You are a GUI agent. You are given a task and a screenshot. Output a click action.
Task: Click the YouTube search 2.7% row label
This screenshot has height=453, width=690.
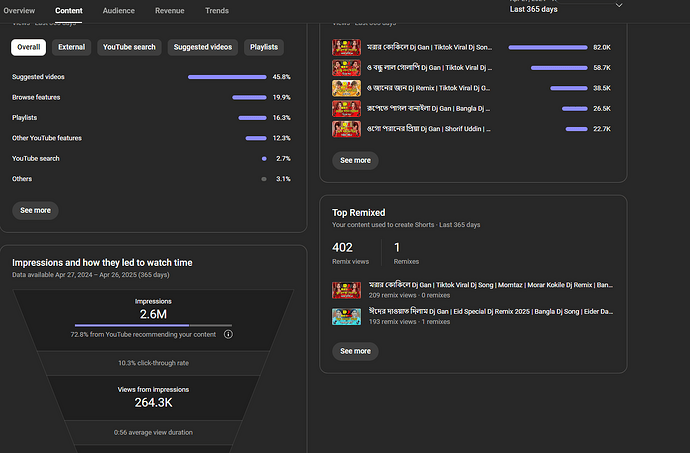coord(36,158)
